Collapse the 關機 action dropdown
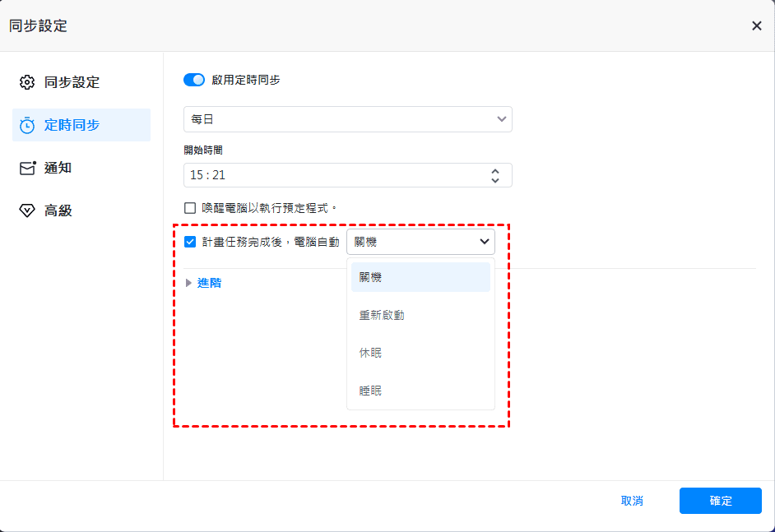The height and width of the screenshot is (532, 775). (x=420, y=242)
